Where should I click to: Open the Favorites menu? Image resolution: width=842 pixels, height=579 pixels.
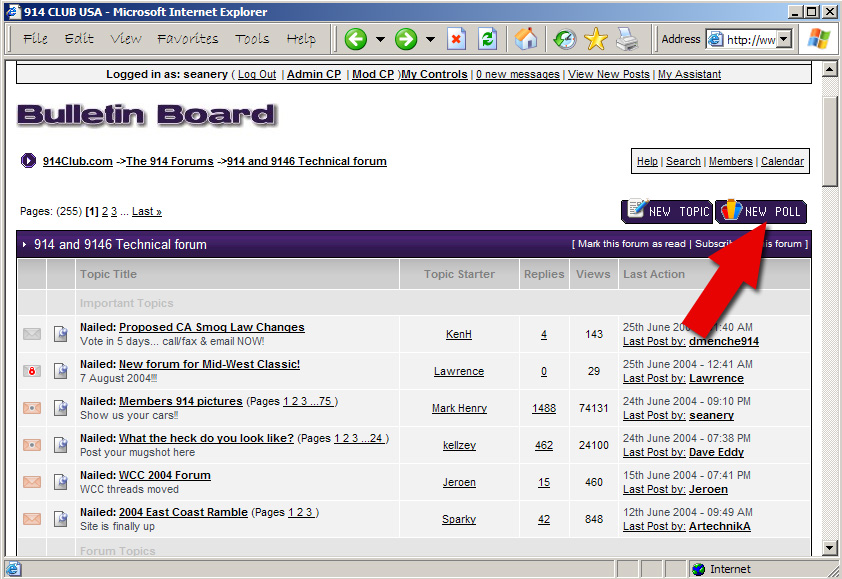[187, 39]
